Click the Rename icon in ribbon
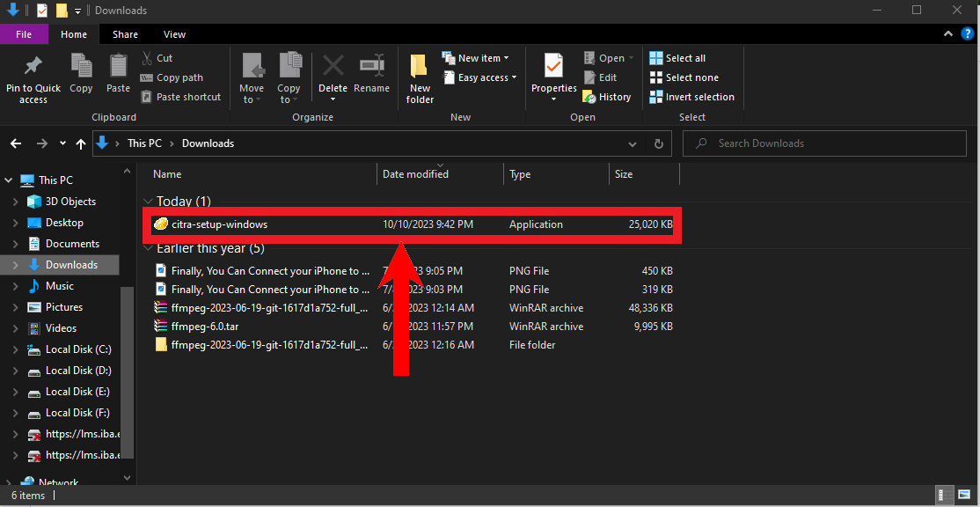 point(371,73)
